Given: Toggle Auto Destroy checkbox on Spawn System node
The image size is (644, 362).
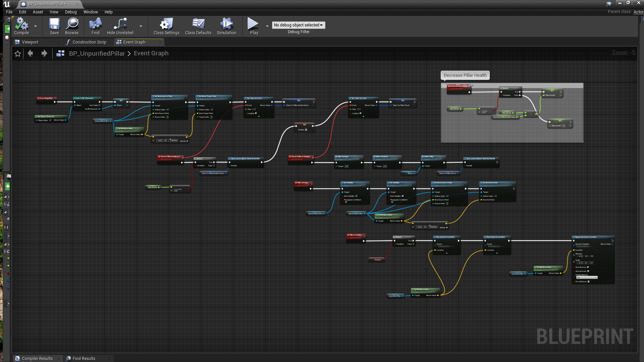Looking at the screenshot, I should click(x=588, y=267).
